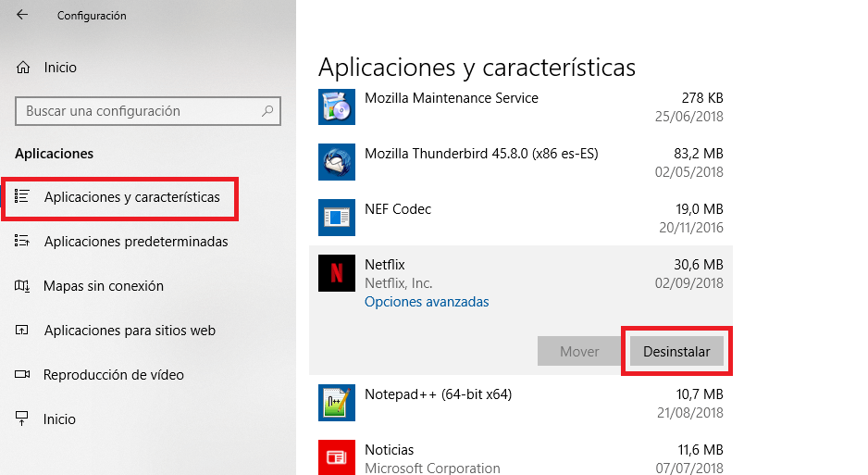
Task: Click the Aplicaciones y características list icon
Action: tap(21, 196)
